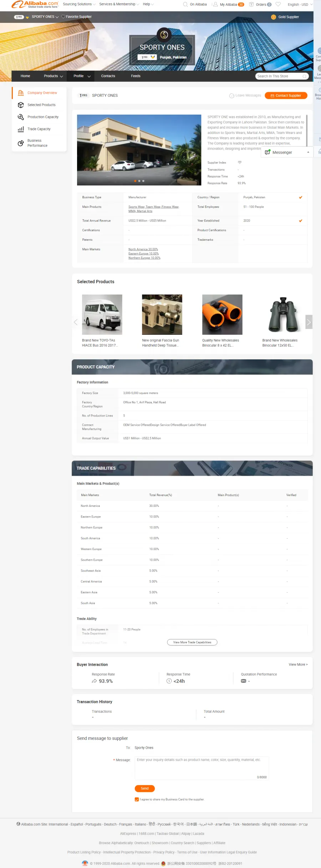Image resolution: width=321 pixels, height=868 pixels.
Task: Select Selected Products in sidebar
Action: 41,105
